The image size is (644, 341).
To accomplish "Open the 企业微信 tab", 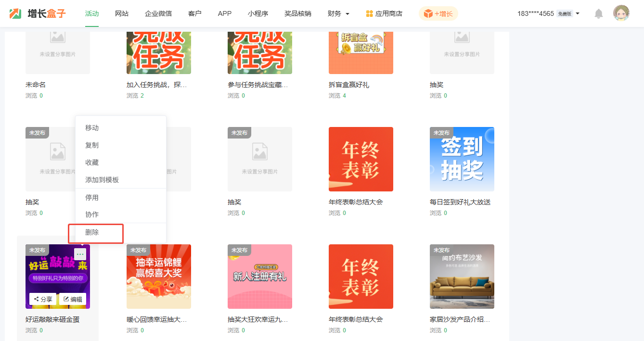I will tap(158, 13).
